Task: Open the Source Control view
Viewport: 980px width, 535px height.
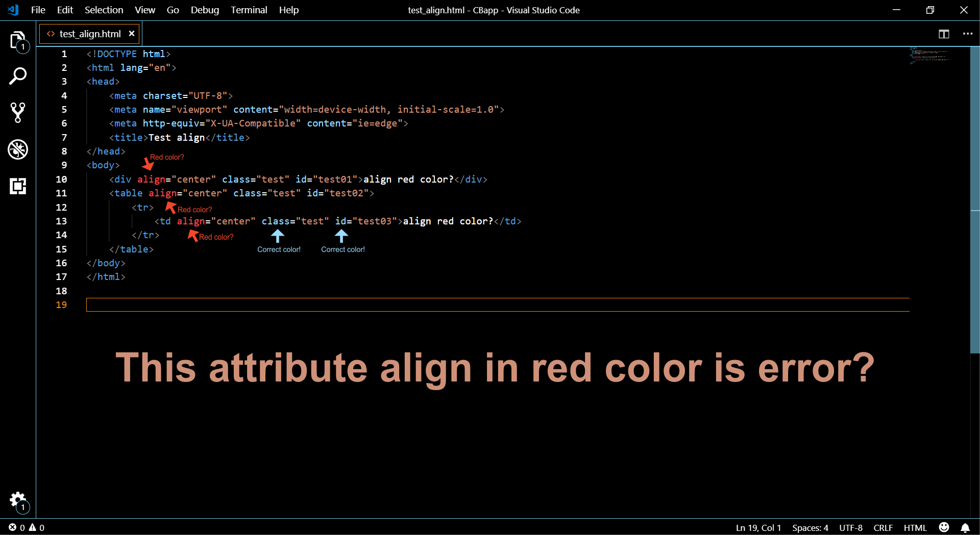Action: (x=18, y=112)
